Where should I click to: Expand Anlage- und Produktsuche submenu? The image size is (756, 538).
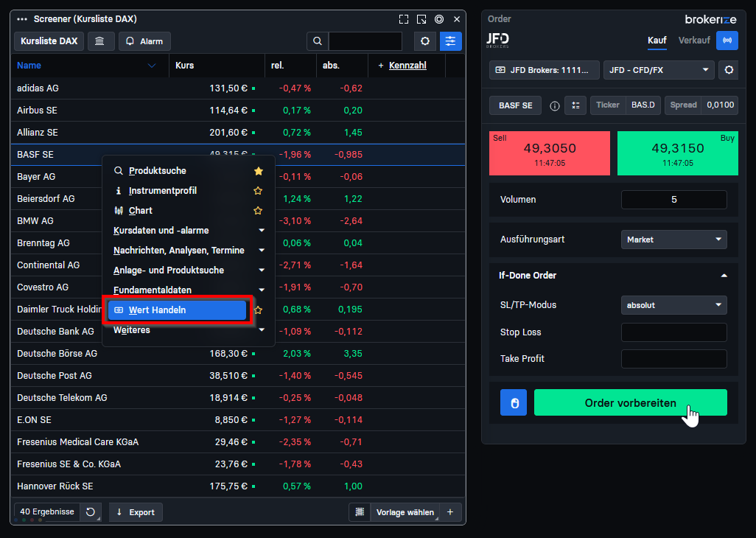(189, 270)
